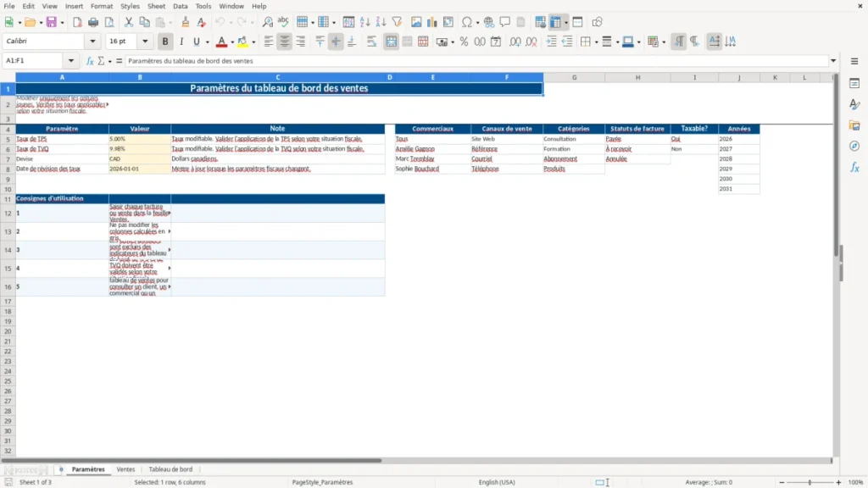Click the Format as Percent icon
Viewport: 868px width, 488px height.
pos(464,42)
